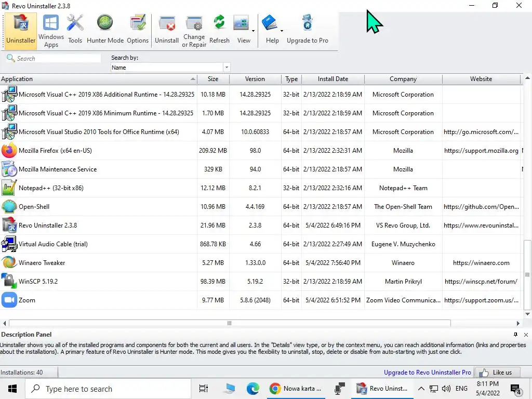
Task: Click the https://winaero.com website cell
Action: click(x=481, y=262)
